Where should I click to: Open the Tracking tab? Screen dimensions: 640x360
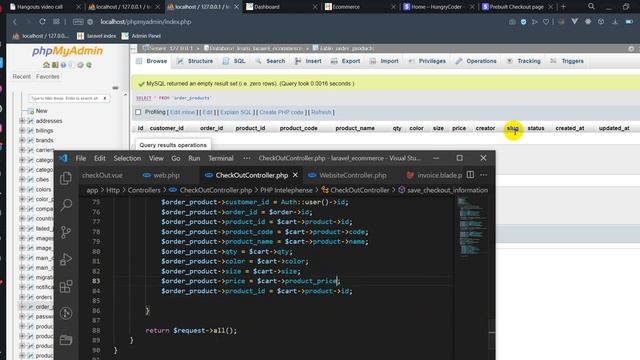click(x=523, y=61)
